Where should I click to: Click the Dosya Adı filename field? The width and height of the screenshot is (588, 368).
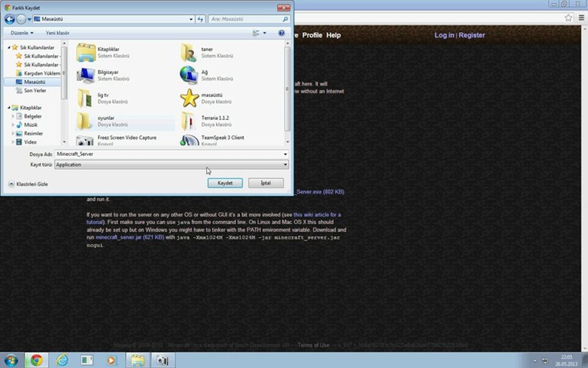pos(168,154)
